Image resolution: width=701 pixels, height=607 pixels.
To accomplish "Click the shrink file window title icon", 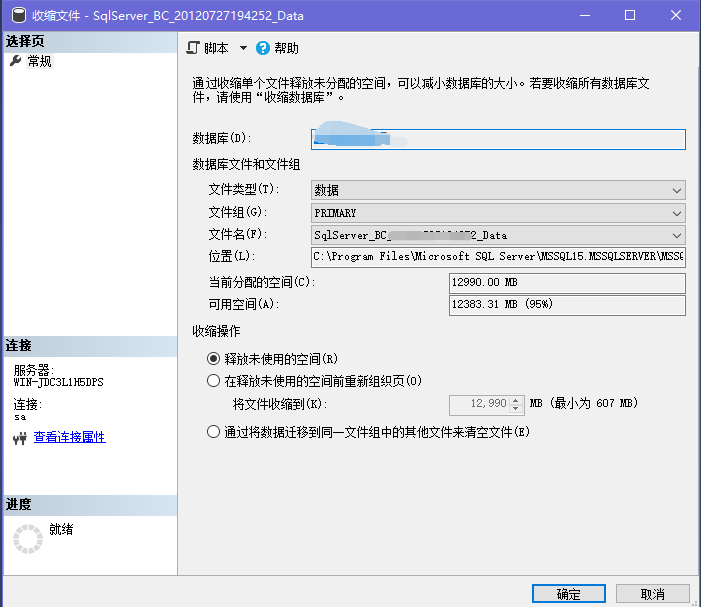I will pos(14,16).
